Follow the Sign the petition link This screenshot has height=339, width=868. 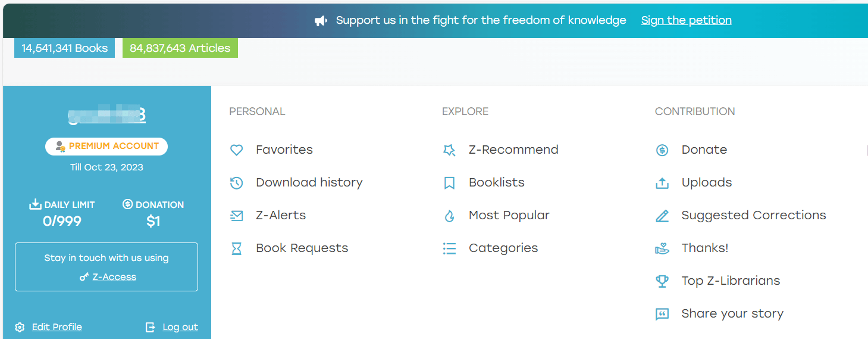687,20
